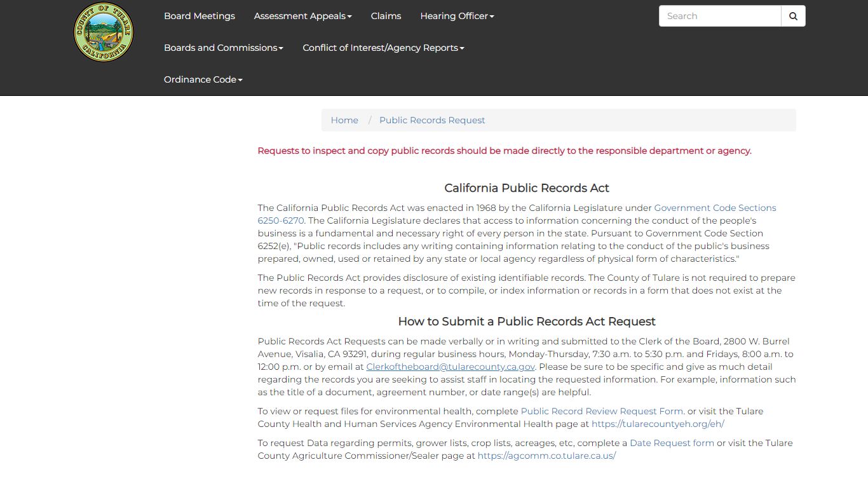This screenshot has width=868, height=488.
Task: Click the County of Tulare seal logo
Action: click(104, 32)
